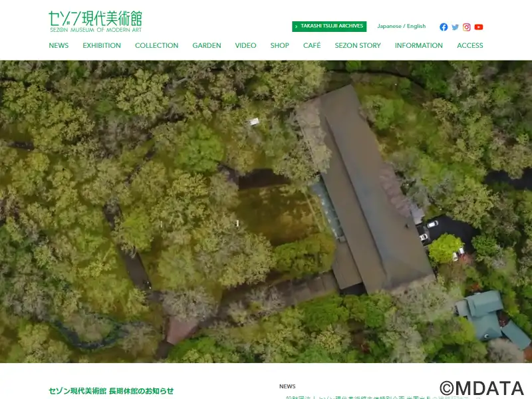This screenshot has height=399, width=532.
Task: Navigate to the GARDEN page
Action: [207, 46]
